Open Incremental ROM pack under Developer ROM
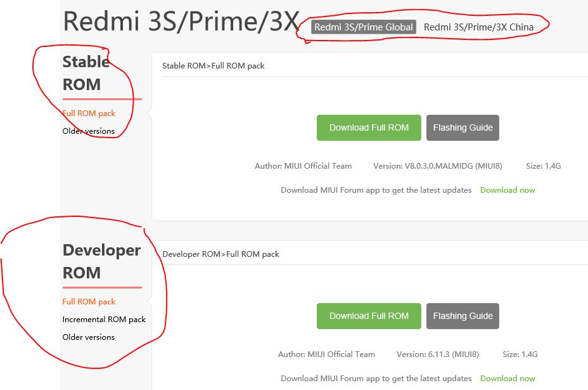The image size is (588, 390). (104, 320)
